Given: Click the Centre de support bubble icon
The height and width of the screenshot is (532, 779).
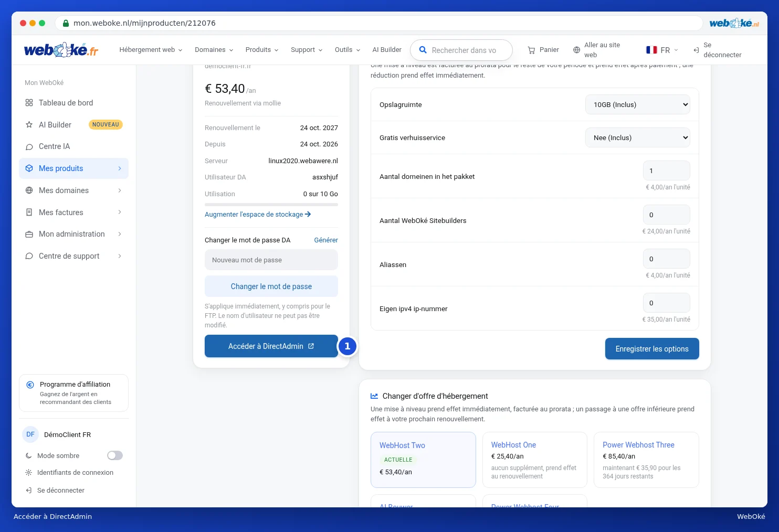Looking at the screenshot, I should (29, 256).
